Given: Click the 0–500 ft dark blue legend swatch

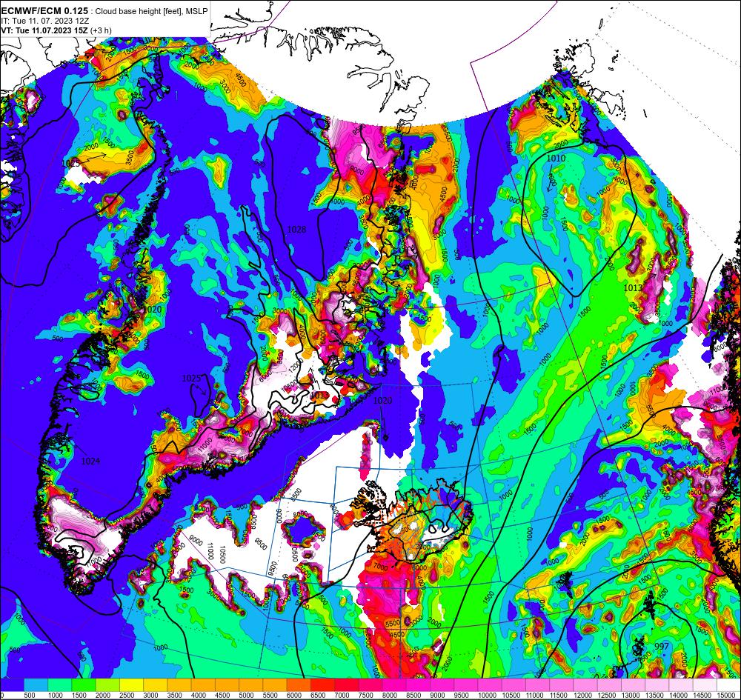Looking at the screenshot, I should coord(12,685).
